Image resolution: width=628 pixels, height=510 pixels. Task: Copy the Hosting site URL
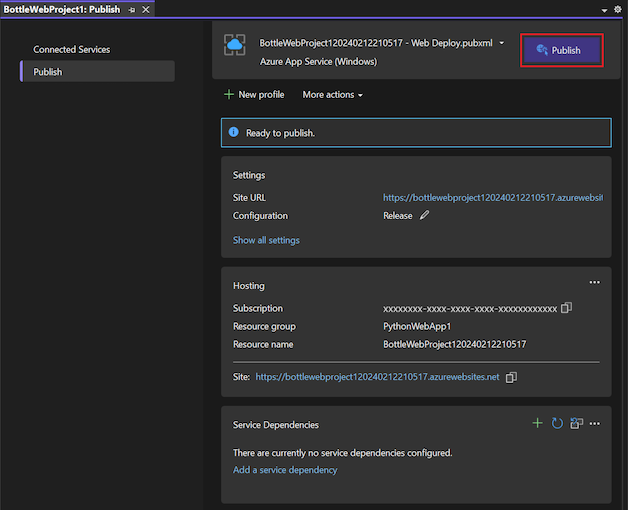coord(511,377)
